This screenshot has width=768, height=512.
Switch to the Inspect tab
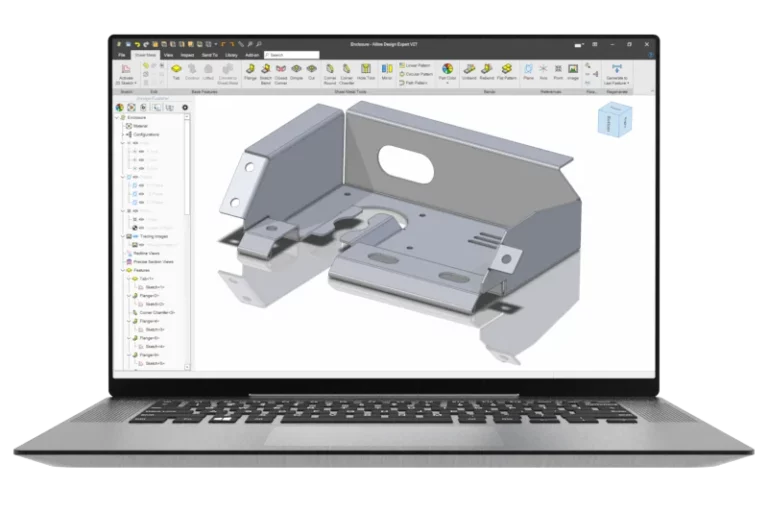click(187, 55)
